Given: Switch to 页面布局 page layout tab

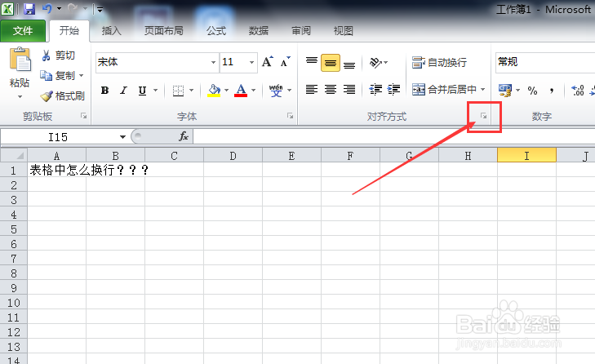Looking at the screenshot, I should (163, 31).
